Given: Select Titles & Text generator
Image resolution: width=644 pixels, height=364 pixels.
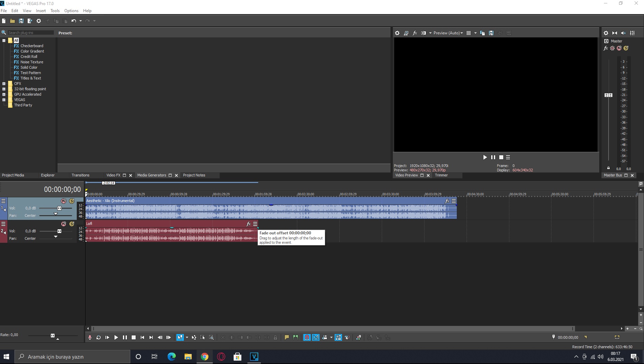Looking at the screenshot, I should click(x=31, y=78).
